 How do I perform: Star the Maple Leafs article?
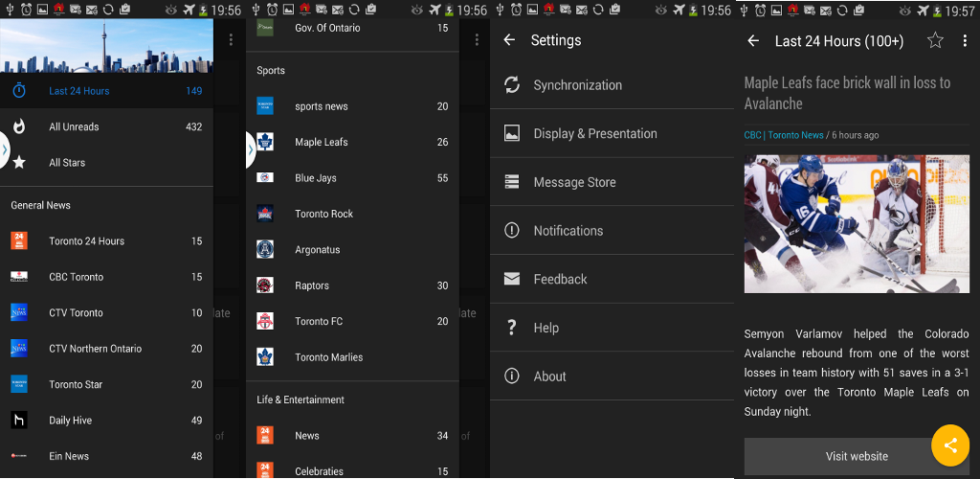click(x=935, y=40)
